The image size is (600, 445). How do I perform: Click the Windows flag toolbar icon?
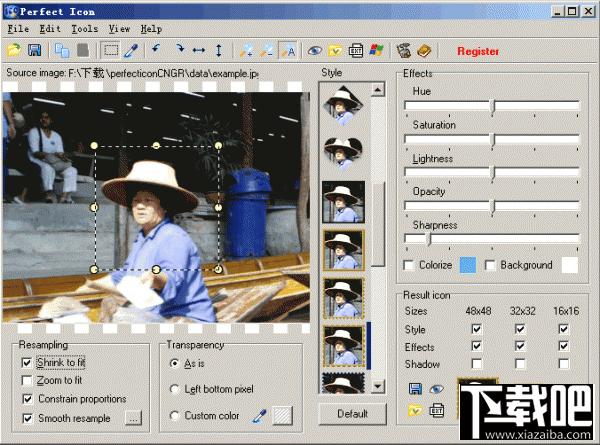[x=377, y=51]
